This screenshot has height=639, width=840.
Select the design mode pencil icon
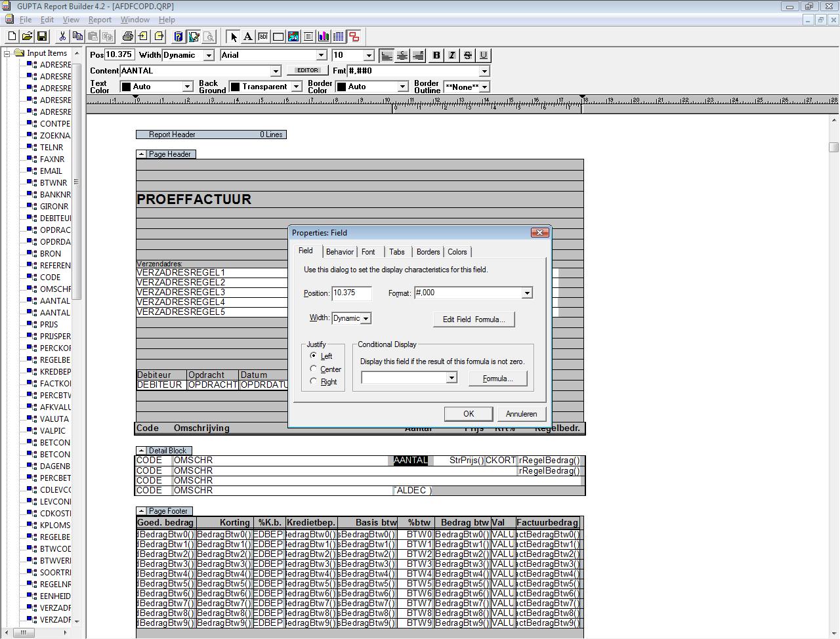(194, 37)
